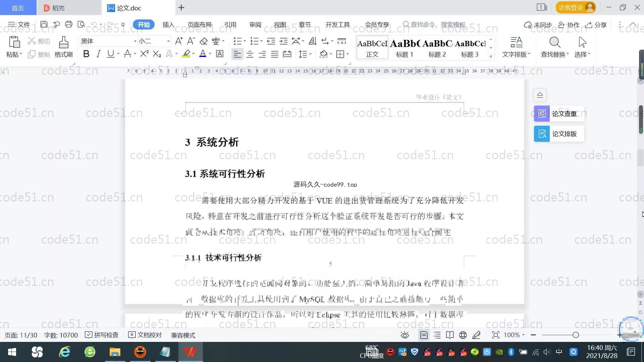Click the search commands field

(x=434, y=24)
